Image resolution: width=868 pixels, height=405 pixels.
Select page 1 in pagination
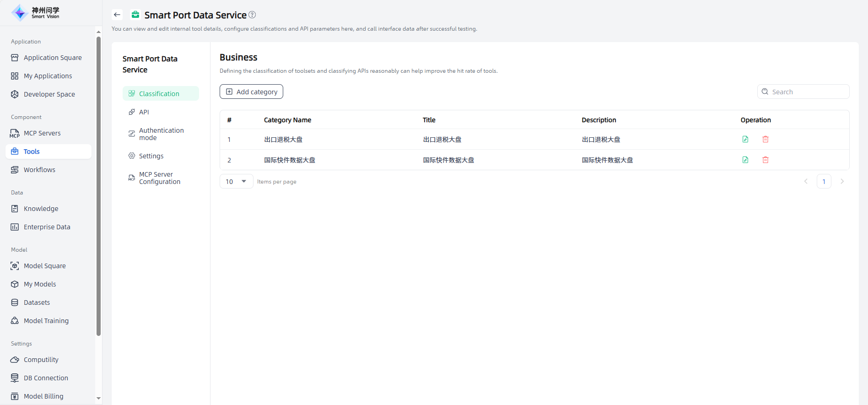(x=824, y=182)
